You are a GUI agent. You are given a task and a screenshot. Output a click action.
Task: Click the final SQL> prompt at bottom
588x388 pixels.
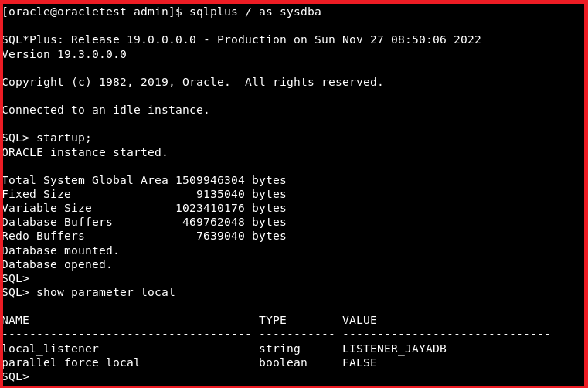pyautogui.click(x=15, y=376)
